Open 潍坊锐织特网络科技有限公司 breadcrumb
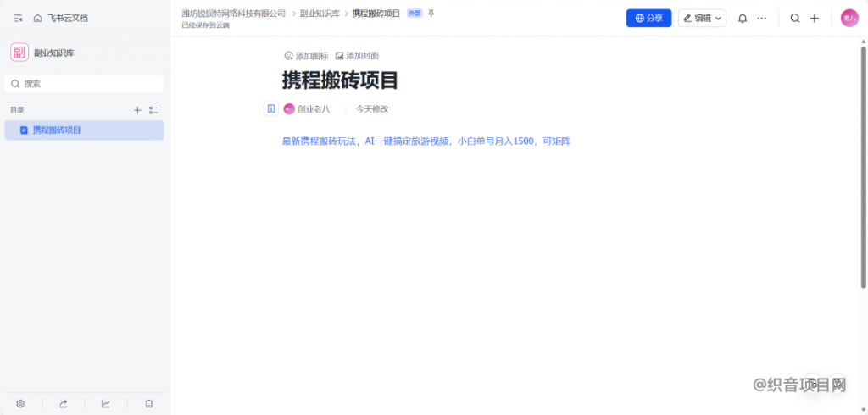Screen dimensions: 868x415 234,14
